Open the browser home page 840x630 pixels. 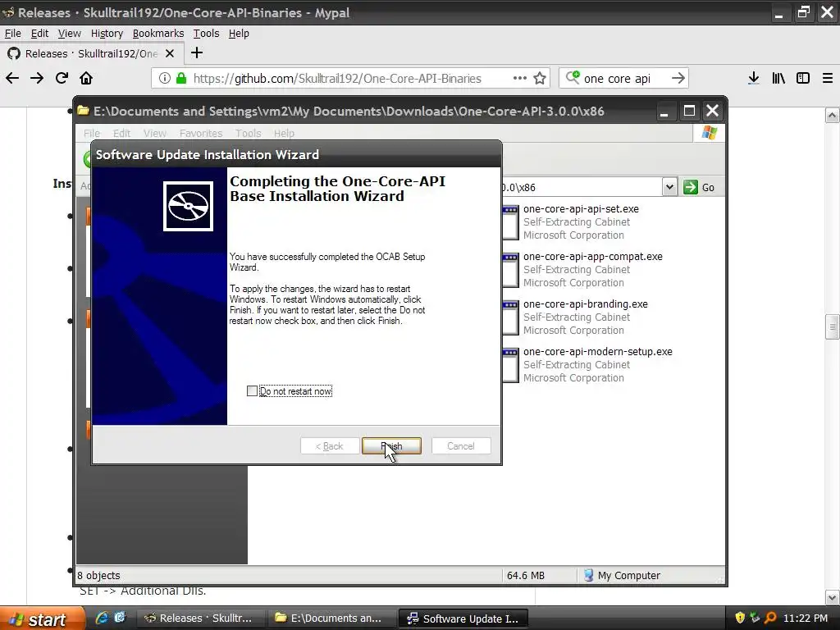(x=86, y=78)
